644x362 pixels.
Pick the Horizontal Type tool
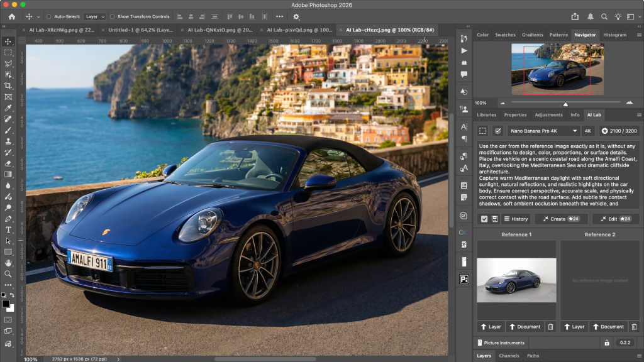click(8, 229)
